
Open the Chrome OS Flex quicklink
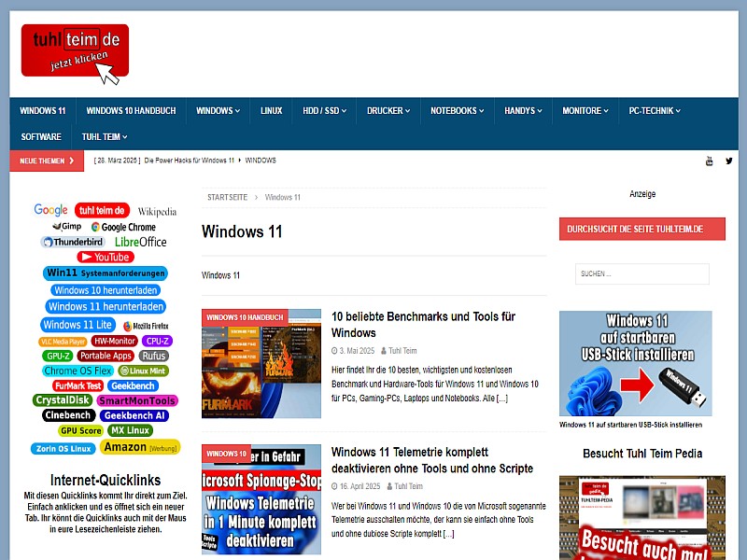(x=78, y=371)
